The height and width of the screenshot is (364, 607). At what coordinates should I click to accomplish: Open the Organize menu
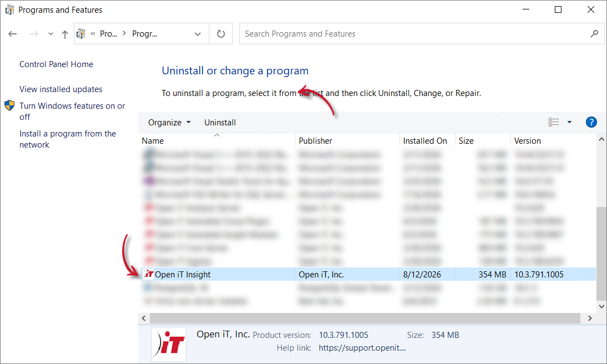coord(169,123)
